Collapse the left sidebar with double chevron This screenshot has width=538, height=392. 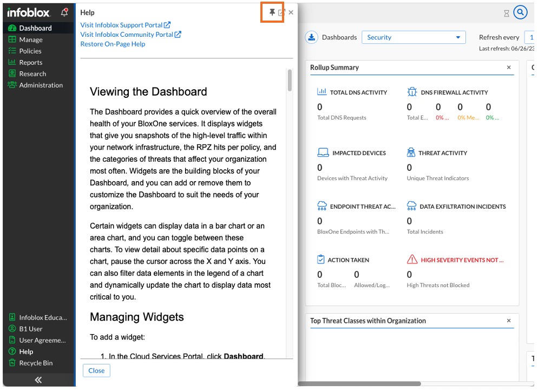pyautogui.click(x=38, y=380)
